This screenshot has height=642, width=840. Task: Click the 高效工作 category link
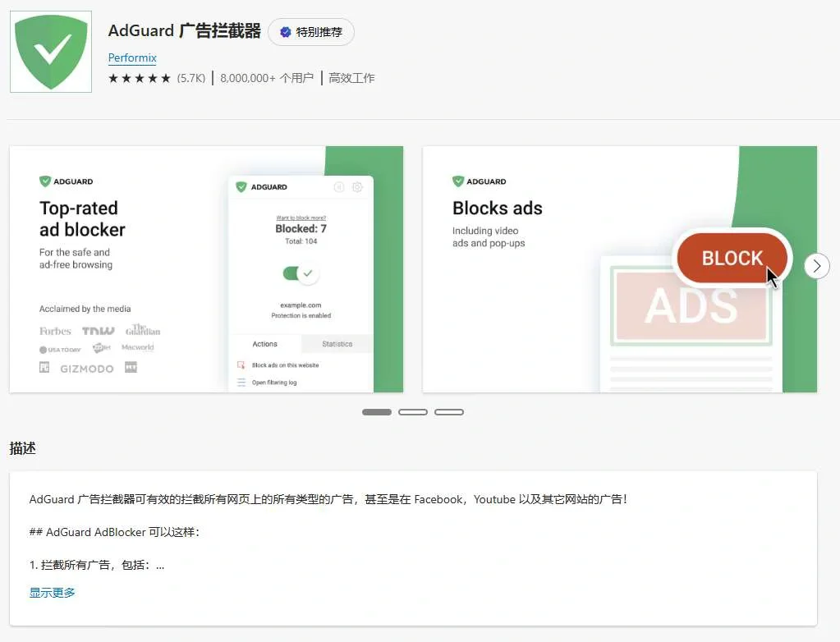pyautogui.click(x=351, y=79)
